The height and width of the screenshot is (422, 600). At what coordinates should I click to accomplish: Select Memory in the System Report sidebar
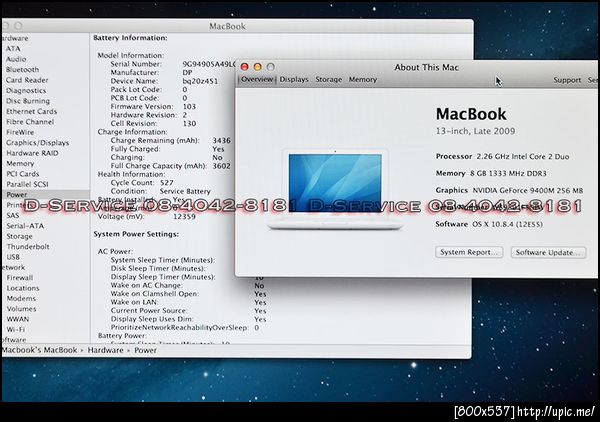[x=20, y=163]
